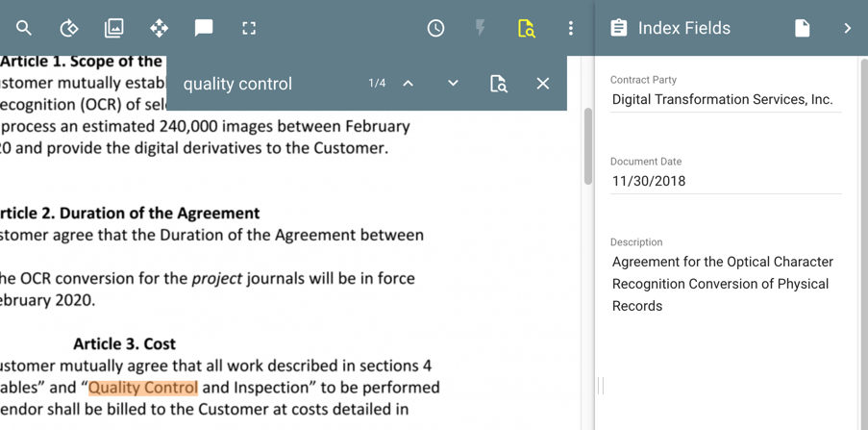Open the annotations comment icon
868x430 pixels.
coord(204,28)
